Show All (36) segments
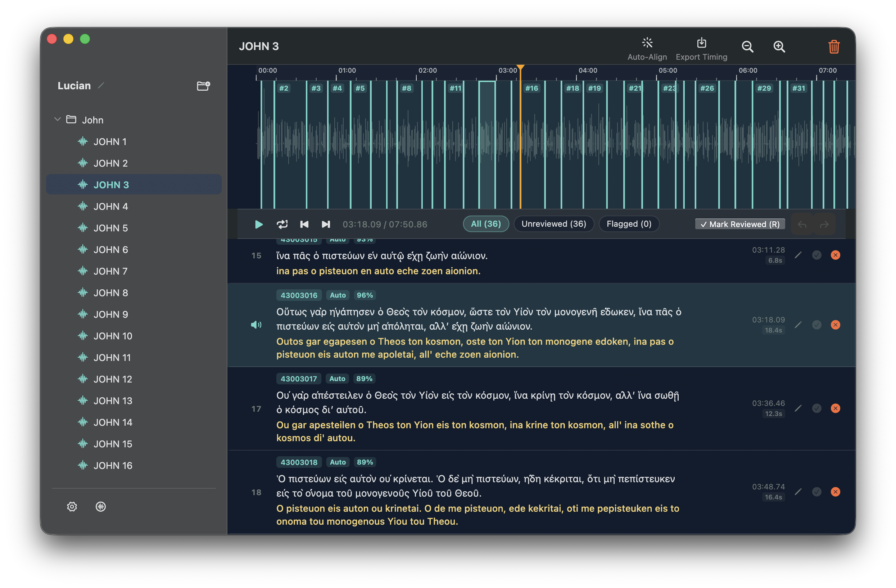The width and height of the screenshot is (896, 588). coord(486,224)
